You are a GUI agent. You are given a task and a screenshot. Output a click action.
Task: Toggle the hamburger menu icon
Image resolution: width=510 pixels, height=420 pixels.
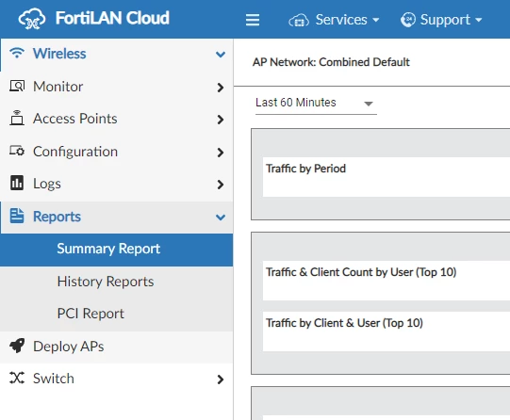point(253,20)
